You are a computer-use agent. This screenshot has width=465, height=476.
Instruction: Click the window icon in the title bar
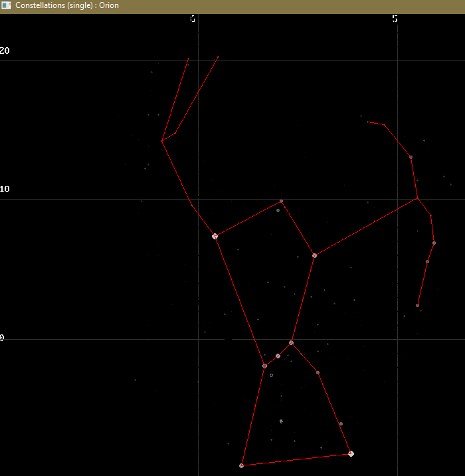click(6, 5)
